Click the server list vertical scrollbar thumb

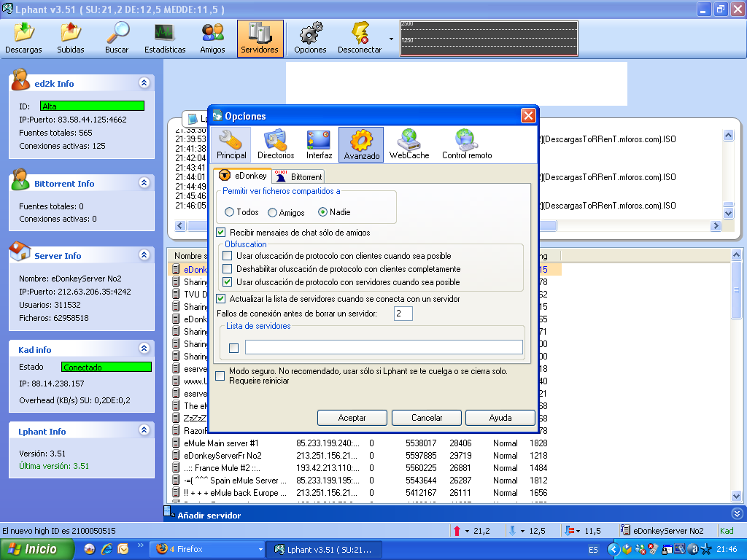[736, 290]
